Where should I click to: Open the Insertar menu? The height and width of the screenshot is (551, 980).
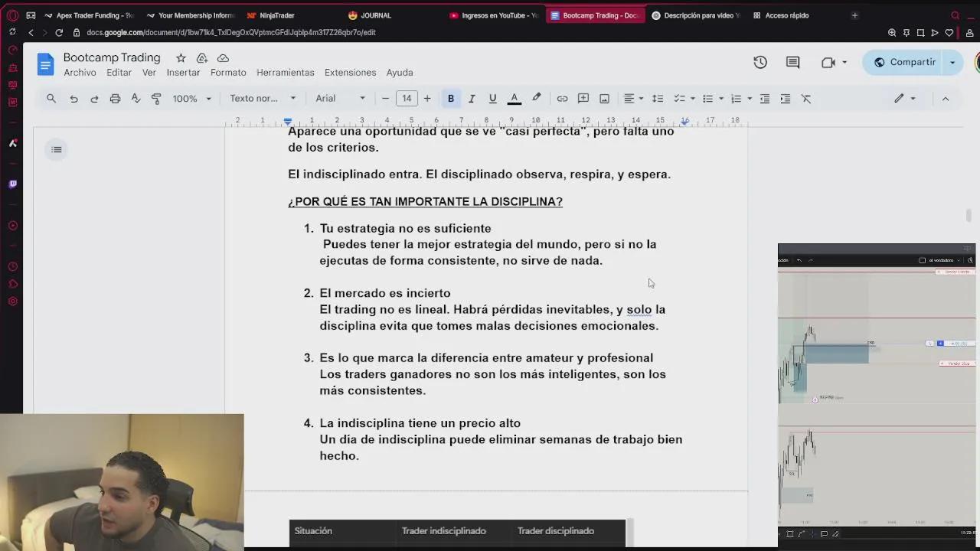(x=183, y=72)
